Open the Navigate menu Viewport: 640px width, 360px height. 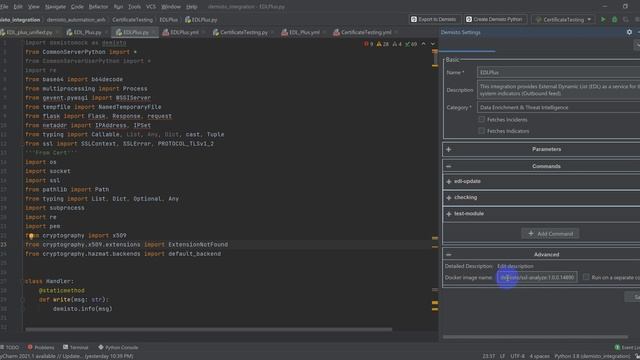coord(55,7)
